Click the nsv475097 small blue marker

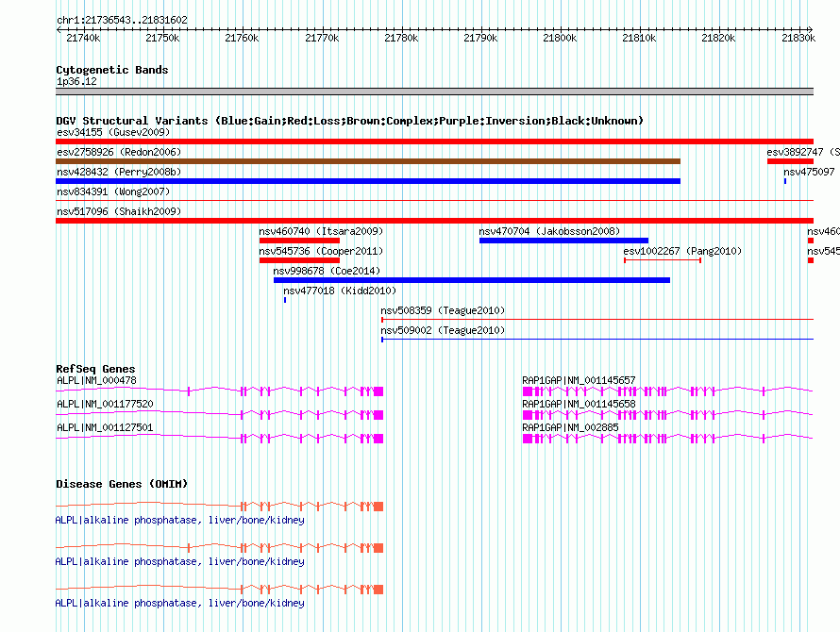[x=785, y=181]
